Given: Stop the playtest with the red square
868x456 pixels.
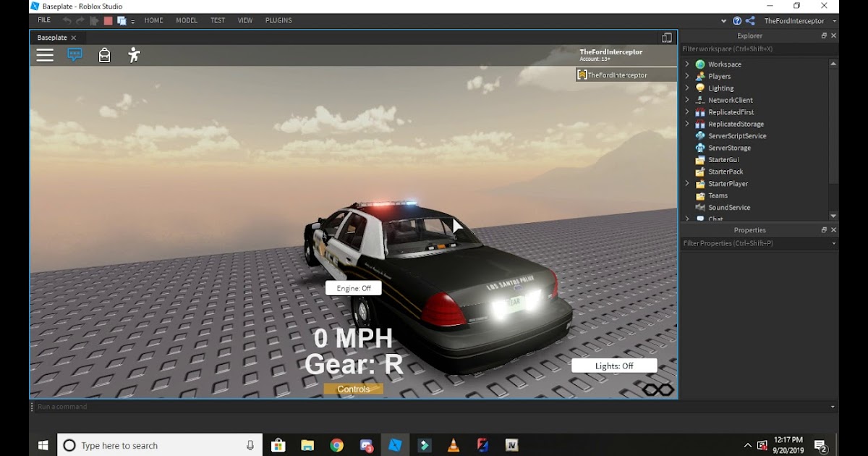Looking at the screenshot, I should (108, 21).
